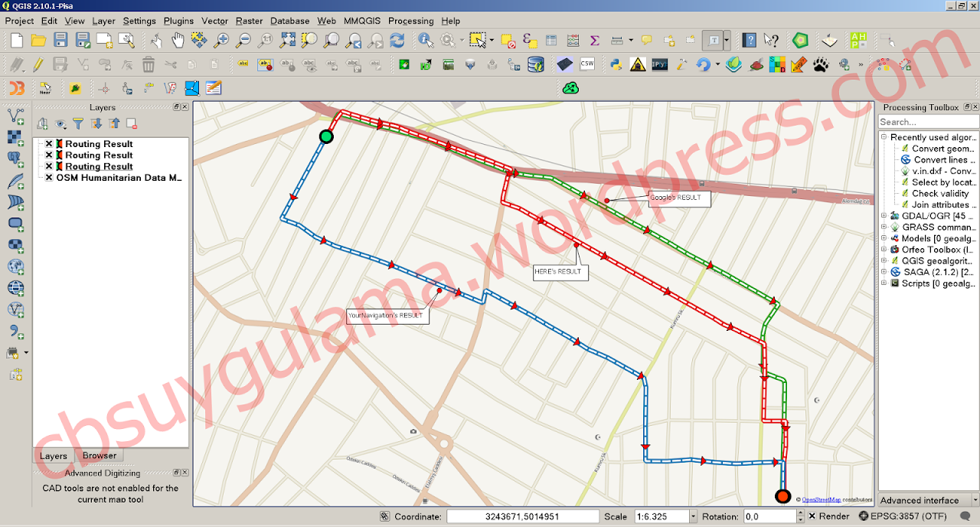Open the Vector menu
980x527 pixels.
click(215, 21)
